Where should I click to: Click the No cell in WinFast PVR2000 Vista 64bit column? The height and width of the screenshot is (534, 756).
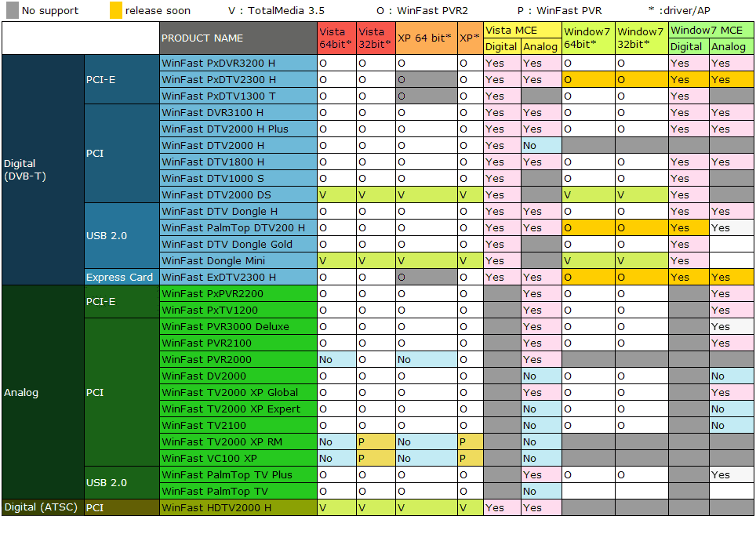point(336,360)
